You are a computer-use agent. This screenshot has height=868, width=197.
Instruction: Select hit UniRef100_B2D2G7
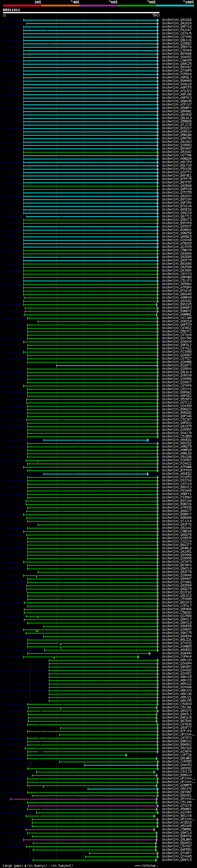pos(176,128)
